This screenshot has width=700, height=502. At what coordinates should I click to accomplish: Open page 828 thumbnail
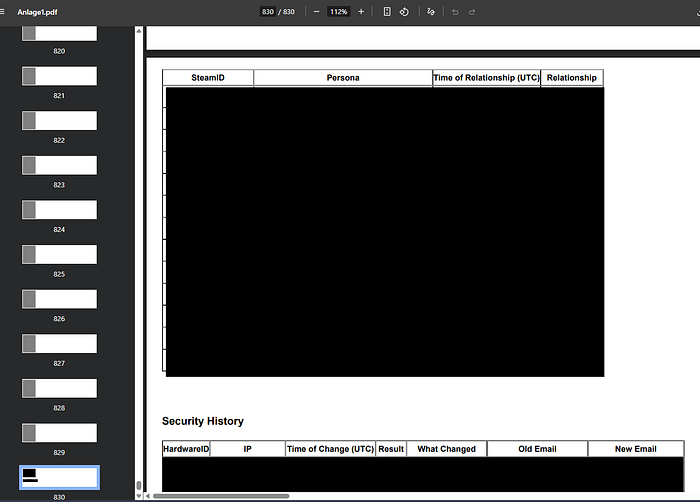pos(59,388)
